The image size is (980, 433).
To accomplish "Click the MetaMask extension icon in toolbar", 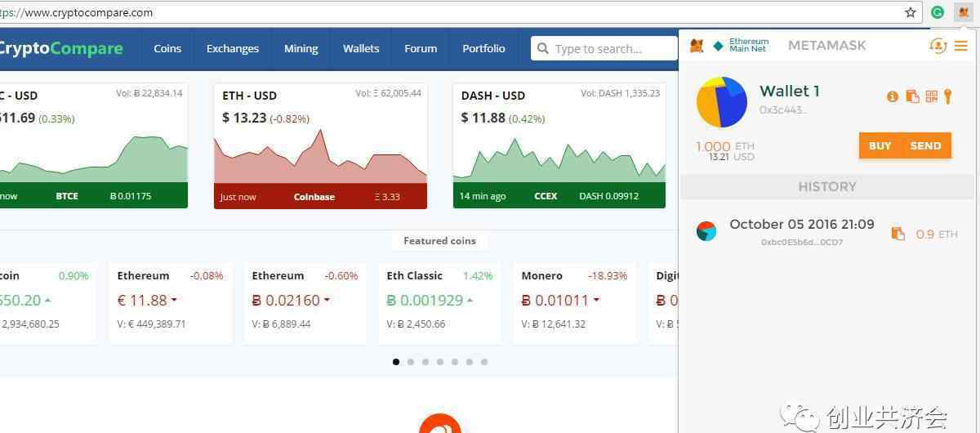I will tap(964, 12).
